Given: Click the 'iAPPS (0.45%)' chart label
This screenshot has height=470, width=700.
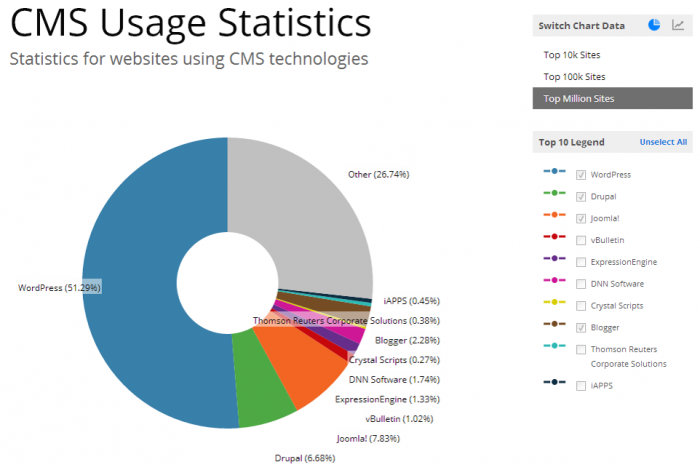Looking at the screenshot, I should point(412,301).
